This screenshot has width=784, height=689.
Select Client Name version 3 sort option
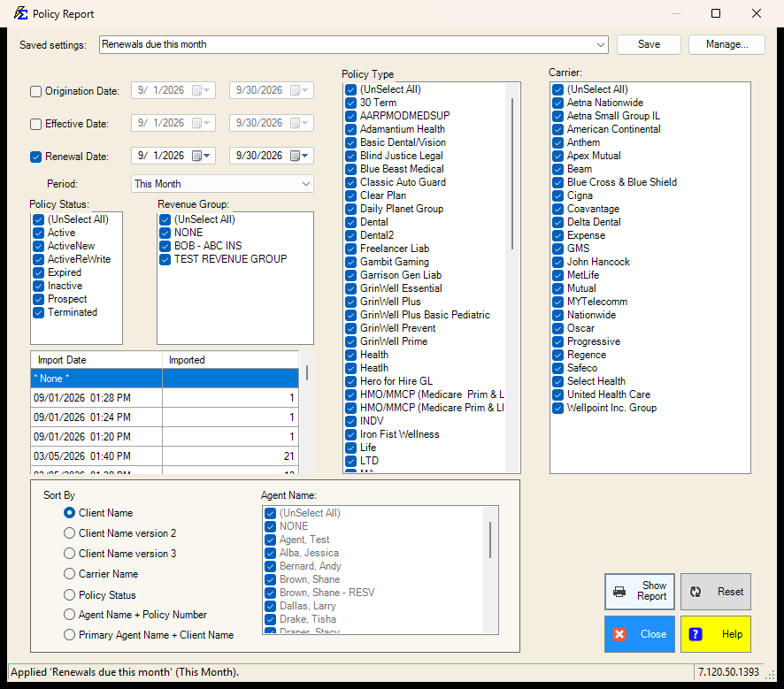tap(70, 554)
